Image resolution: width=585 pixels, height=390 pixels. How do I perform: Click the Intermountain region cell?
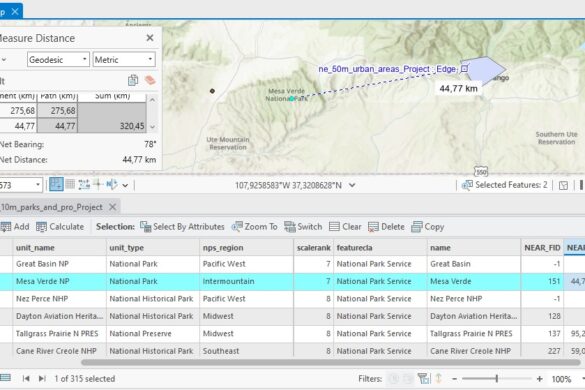pos(246,281)
